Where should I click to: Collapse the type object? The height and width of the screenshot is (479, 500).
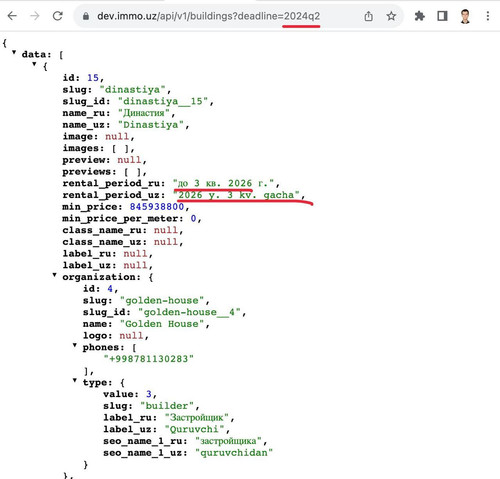point(75,380)
